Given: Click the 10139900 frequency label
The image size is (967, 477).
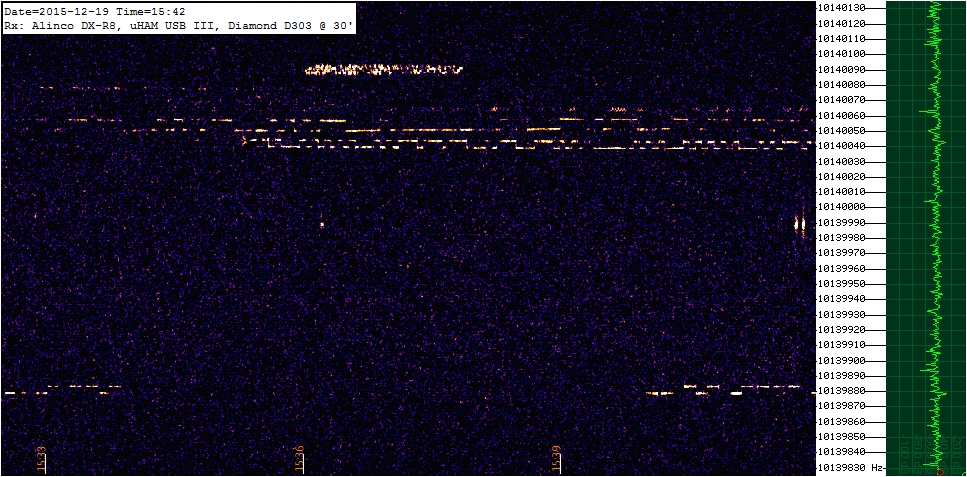Looking at the screenshot, I should 843,360.
